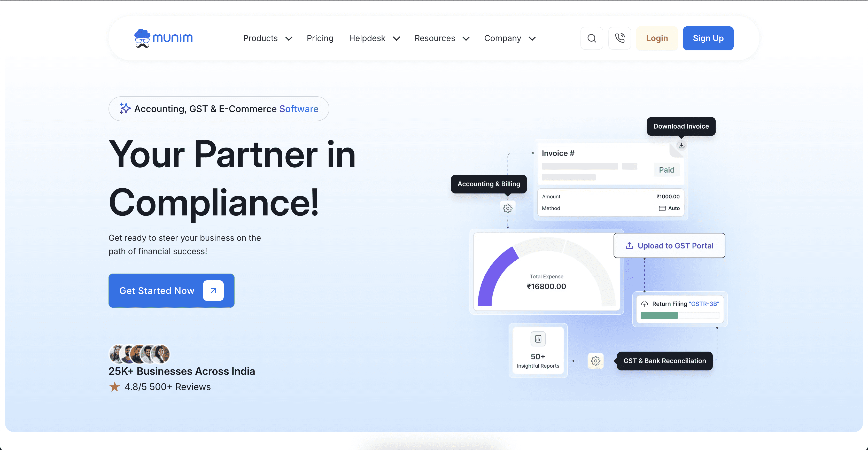Click "Get ready to steer your business" paragraph
Screen dimensions: 868x450
click(185, 245)
